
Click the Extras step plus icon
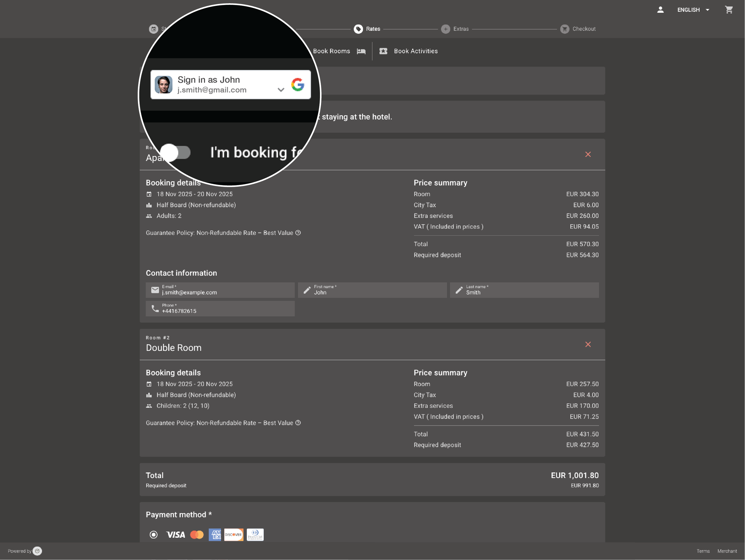pyautogui.click(x=445, y=29)
